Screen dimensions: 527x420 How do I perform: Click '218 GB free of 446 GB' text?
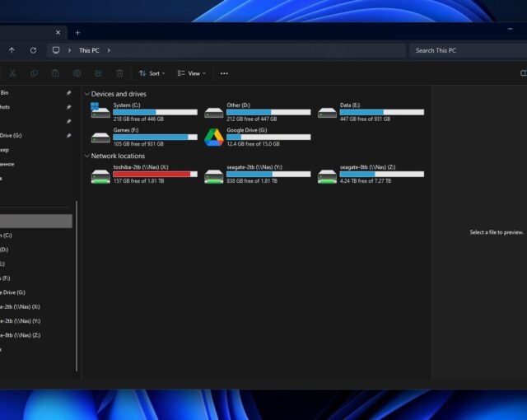pyautogui.click(x=138, y=119)
